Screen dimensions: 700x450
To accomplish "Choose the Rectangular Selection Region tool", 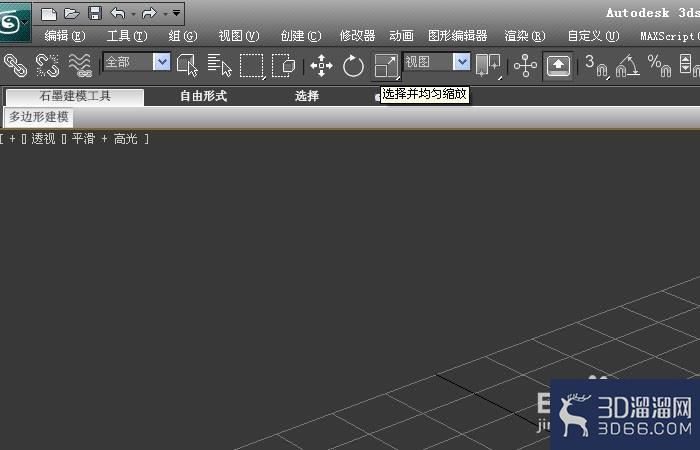I will click(252, 66).
